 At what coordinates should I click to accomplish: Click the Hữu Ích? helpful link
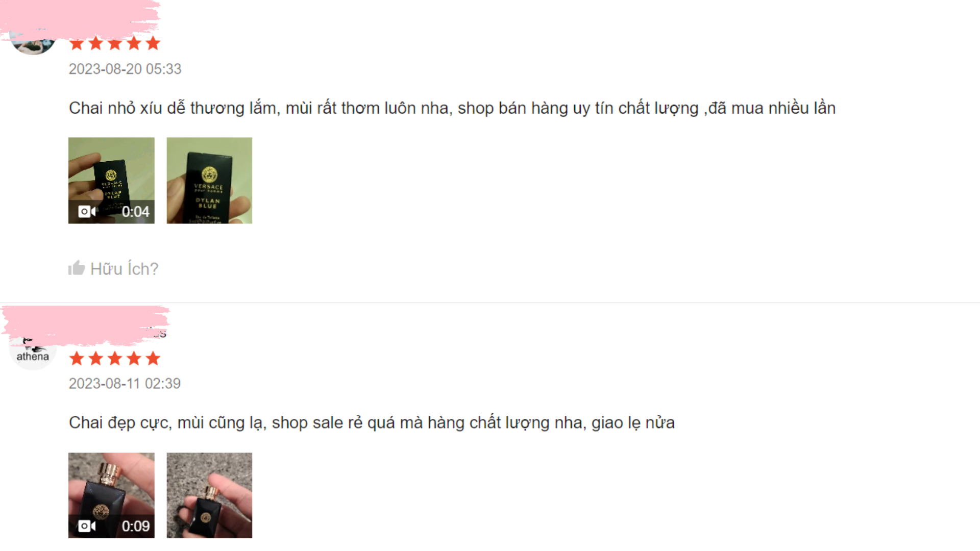click(x=124, y=269)
